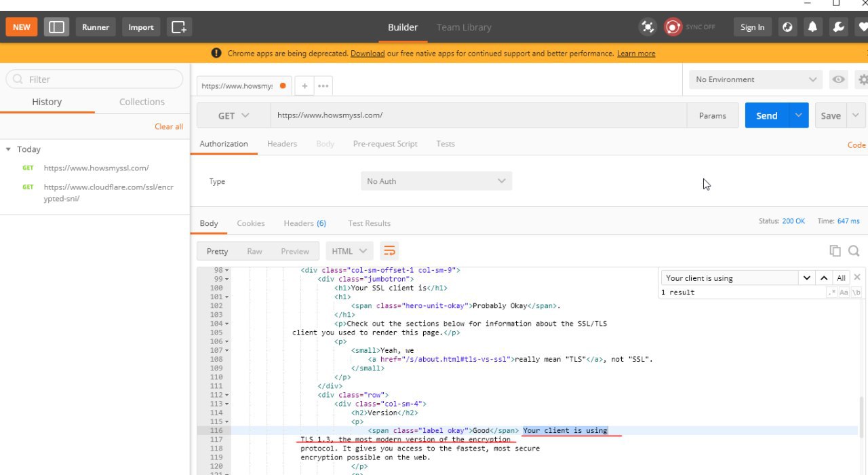Viewport: 868px width, 475px height.
Task: Open the Save dropdown arrow
Action: 856,115
